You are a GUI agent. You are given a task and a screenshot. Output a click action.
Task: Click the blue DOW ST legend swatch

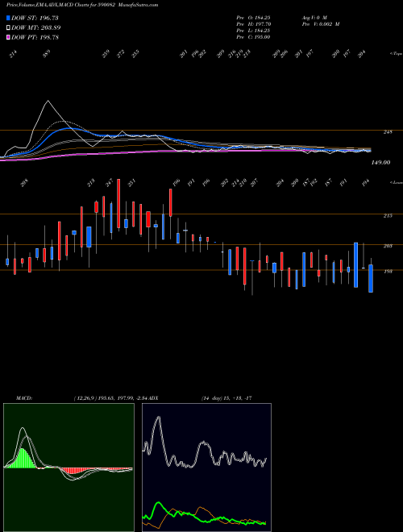pos(8,18)
